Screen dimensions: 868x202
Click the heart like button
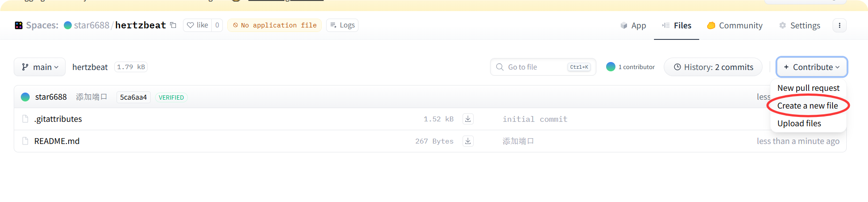click(x=198, y=25)
